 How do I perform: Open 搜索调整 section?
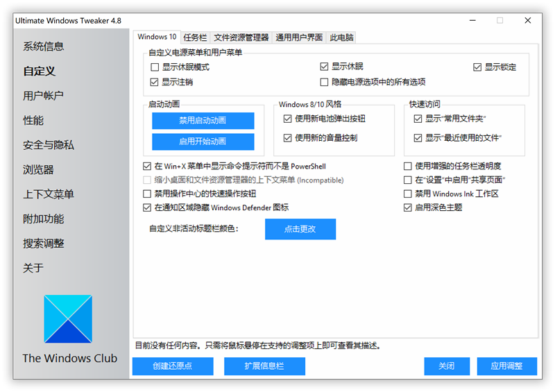pos(43,244)
